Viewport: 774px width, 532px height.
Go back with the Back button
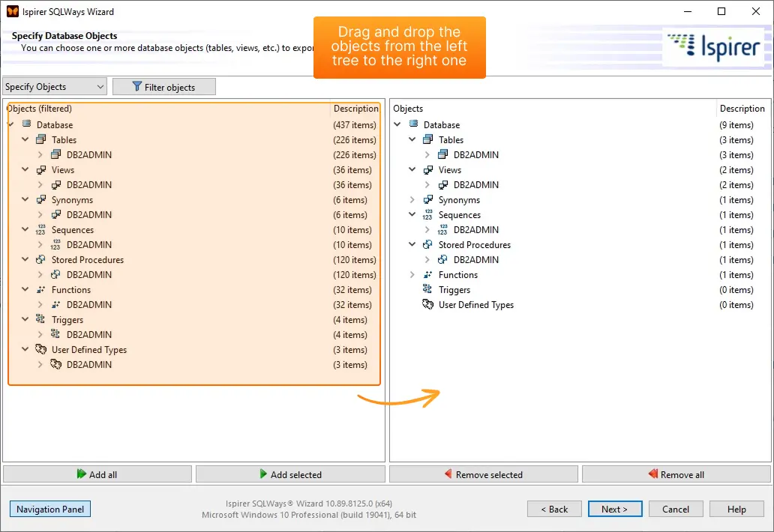pyautogui.click(x=554, y=509)
